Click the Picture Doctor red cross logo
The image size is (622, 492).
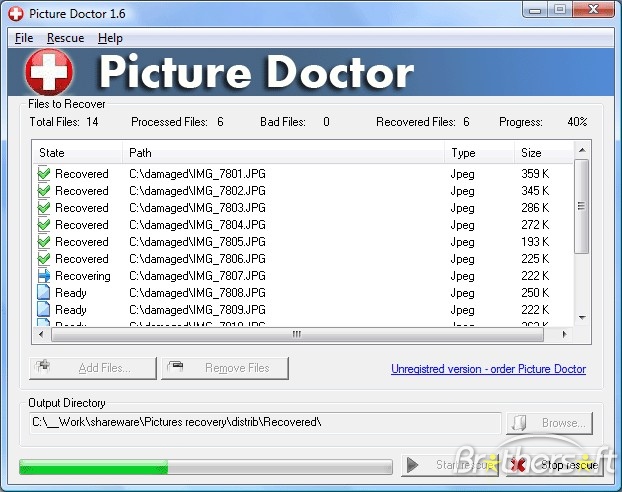[x=49, y=72]
